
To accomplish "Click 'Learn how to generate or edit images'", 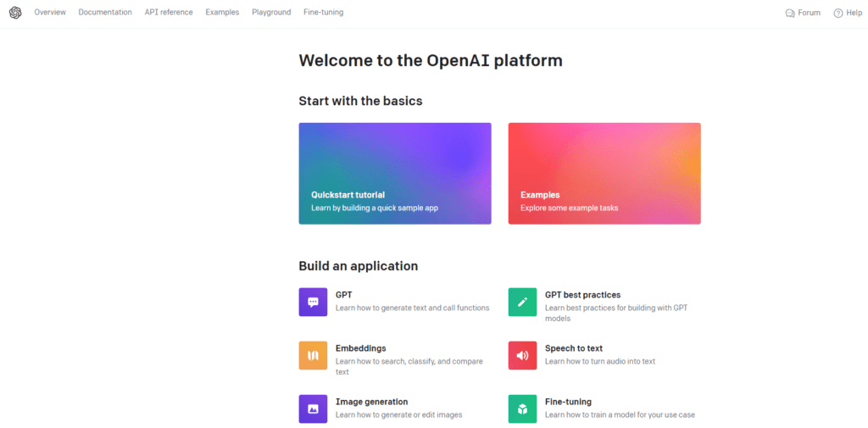I will 398,414.
